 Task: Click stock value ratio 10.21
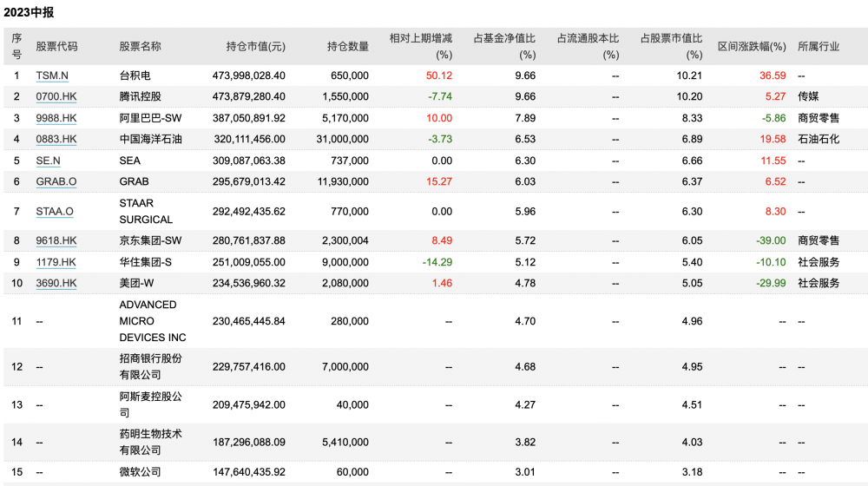point(690,76)
